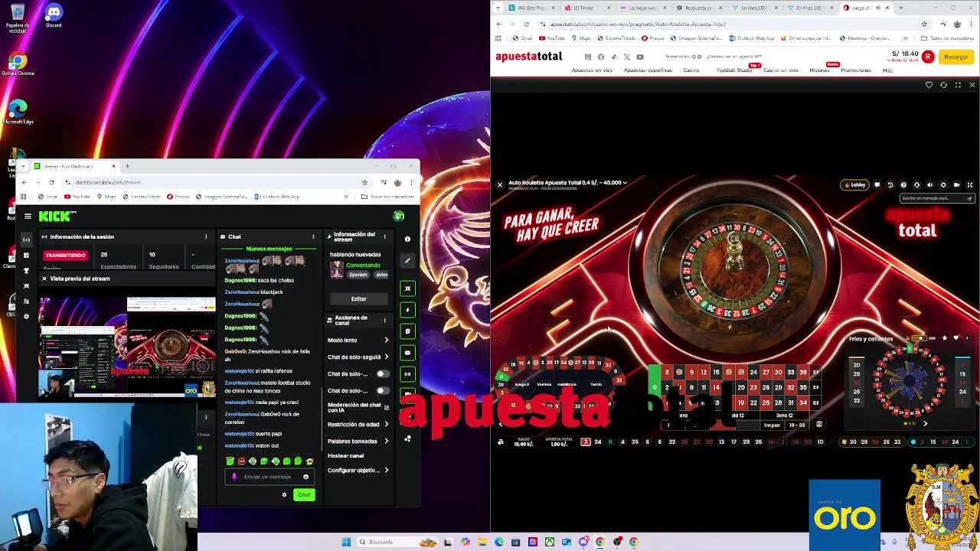The width and height of the screenshot is (980, 551).
Task: Open the roulette game settings gear
Action: coord(943,184)
